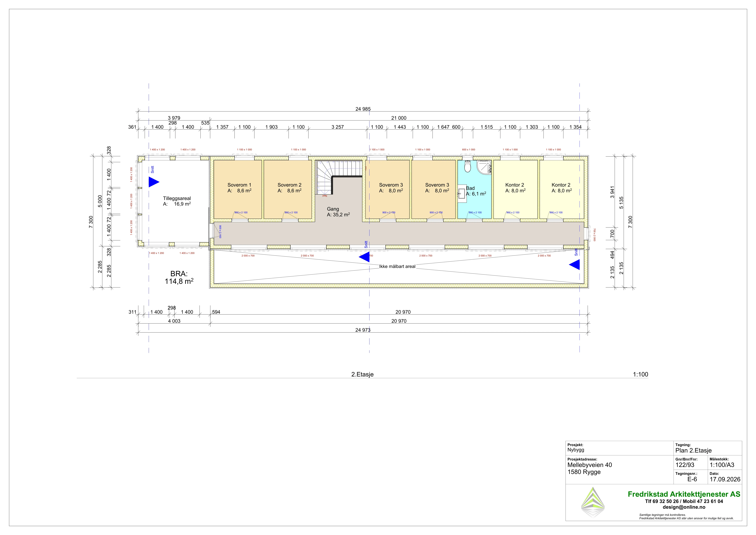Click the 700 x 2 000 door label

(x=595, y=235)
